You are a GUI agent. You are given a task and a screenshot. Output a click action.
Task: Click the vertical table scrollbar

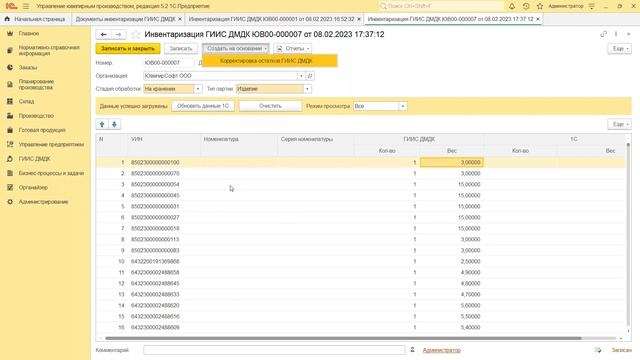point(628,233)
